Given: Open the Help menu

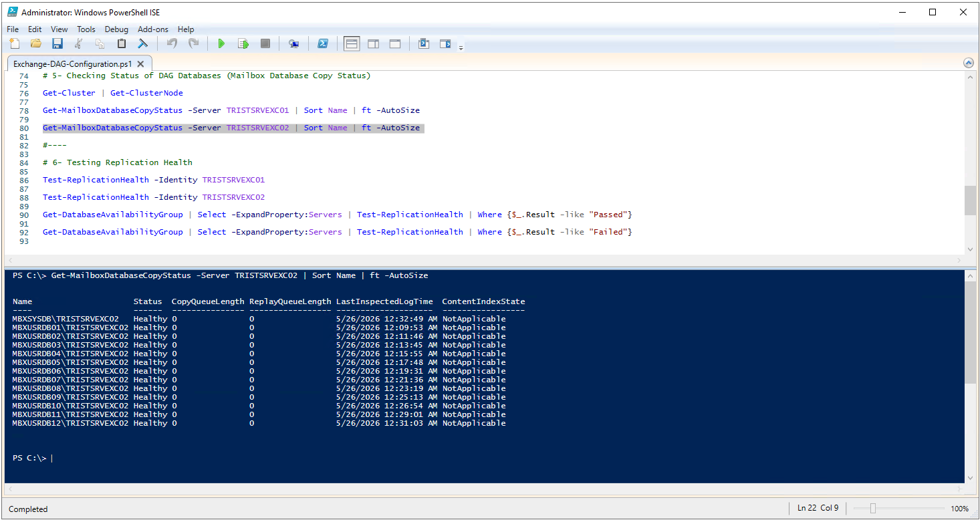Looking at the screenshot, I should click(x=186, y=29).
